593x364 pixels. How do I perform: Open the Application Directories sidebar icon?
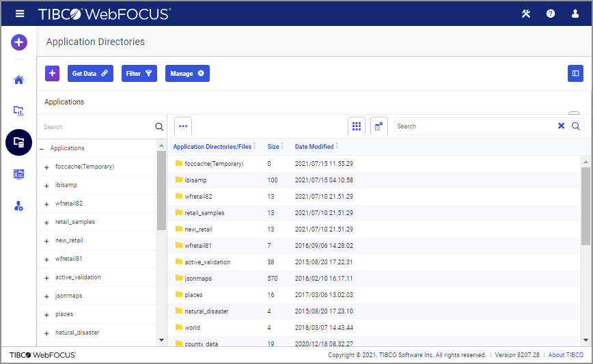pyautogui.click(x=18, y=142)
